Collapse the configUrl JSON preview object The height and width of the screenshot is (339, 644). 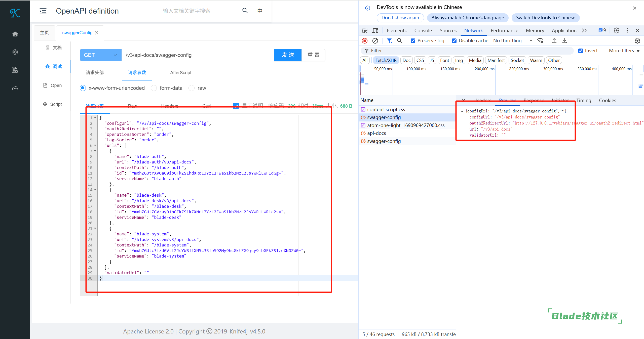(462, 111)
